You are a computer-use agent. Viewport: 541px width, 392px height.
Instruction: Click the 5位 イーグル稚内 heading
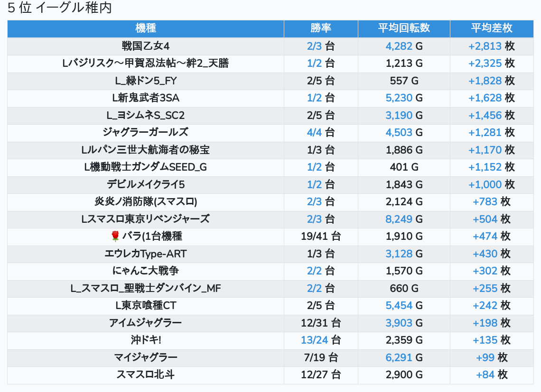tap(59, 8)
